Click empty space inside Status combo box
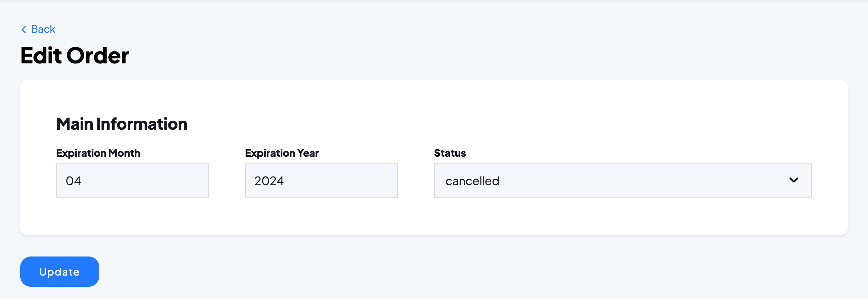The image size is (868, 299). coord(648,180)
